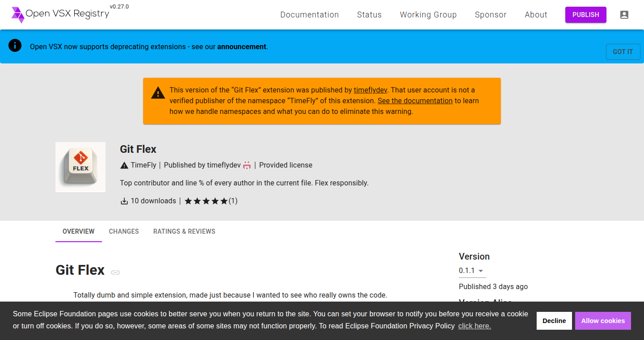The width and height of the screenshot is (644, 340).
Task: Click the Publish button
Action: pos(586,15)
